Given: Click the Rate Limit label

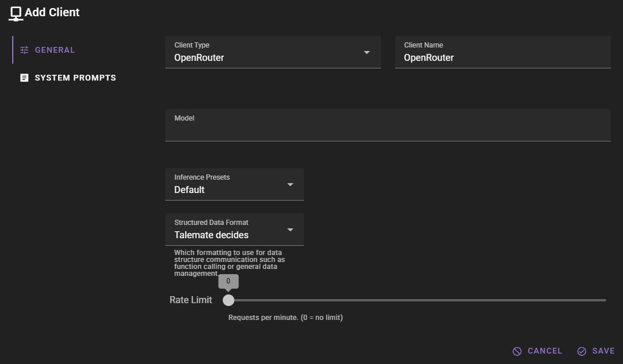Looking at the screenshot, I should (191, 300).
